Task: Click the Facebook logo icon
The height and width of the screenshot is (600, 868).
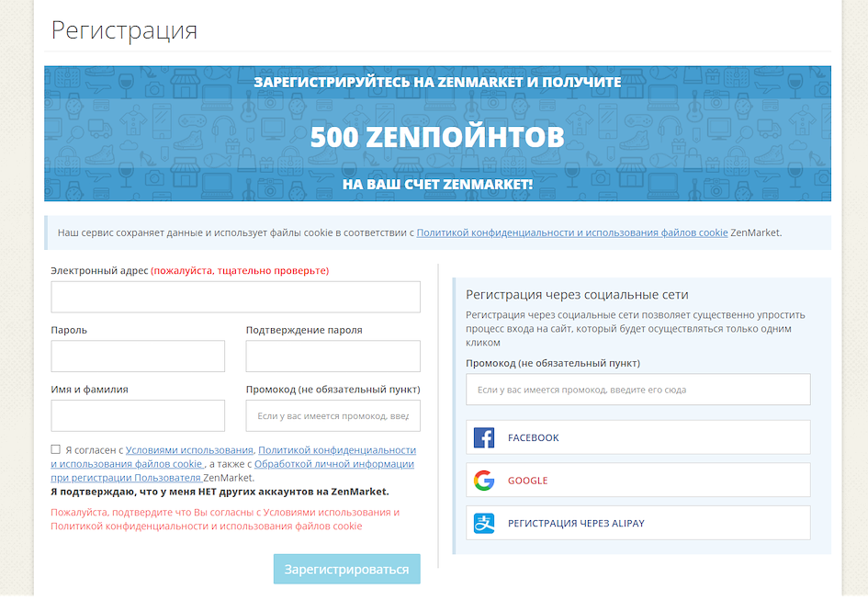Action: 484,437
